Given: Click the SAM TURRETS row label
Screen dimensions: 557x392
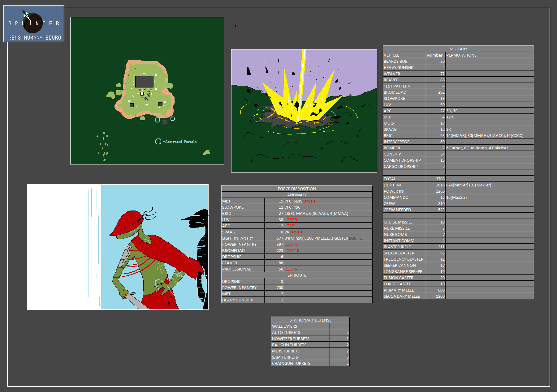Looking at the screenshot, I should point(285,357).
